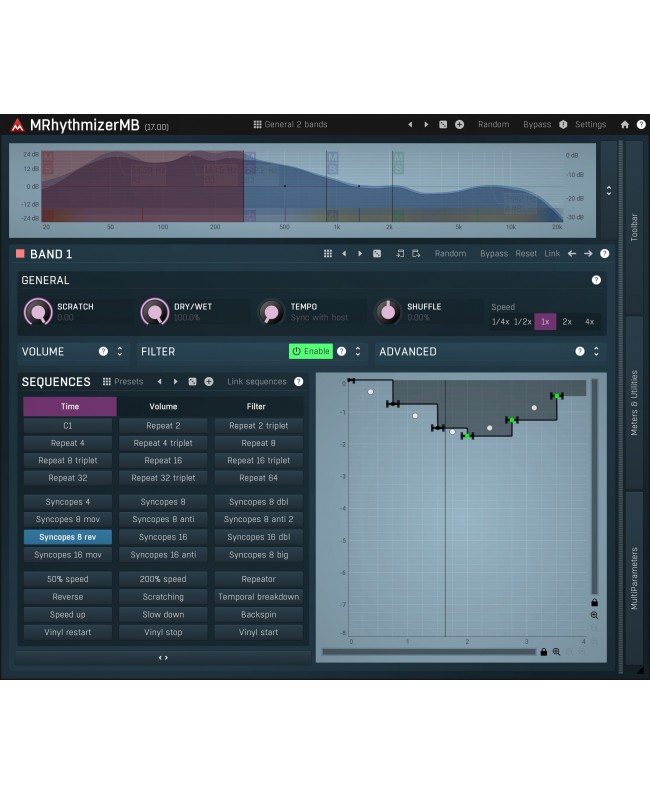
Task: Expand the Filter section arrows
Action: click(x=358, y=351)
